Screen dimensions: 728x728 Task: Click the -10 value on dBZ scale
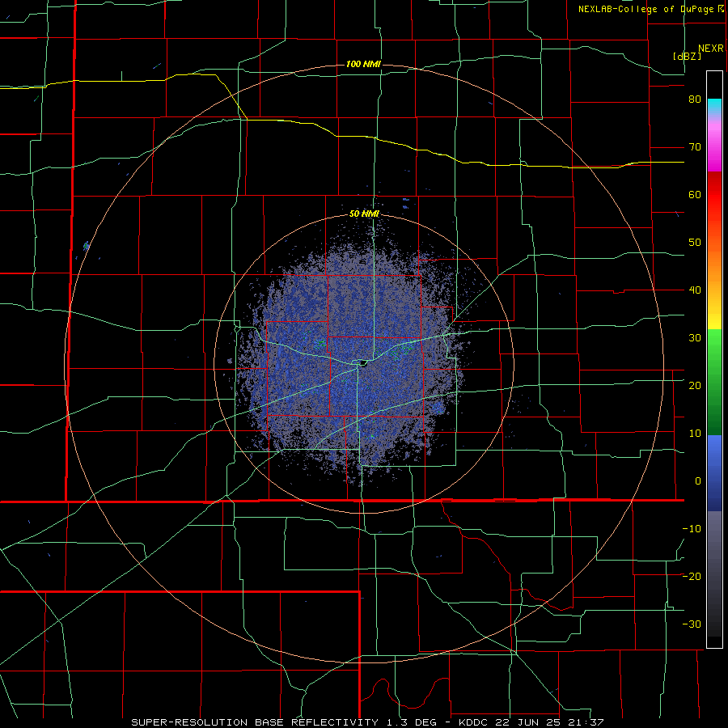point(692,529)
